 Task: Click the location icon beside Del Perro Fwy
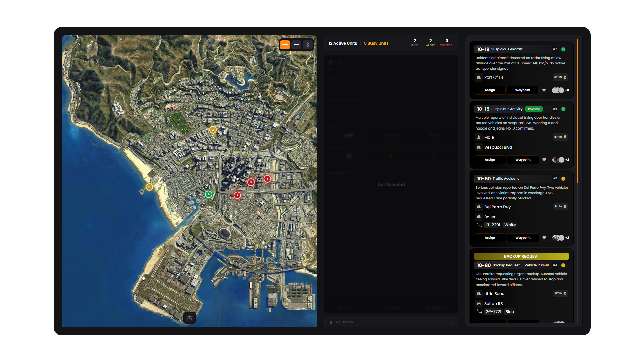pos(479,207)
